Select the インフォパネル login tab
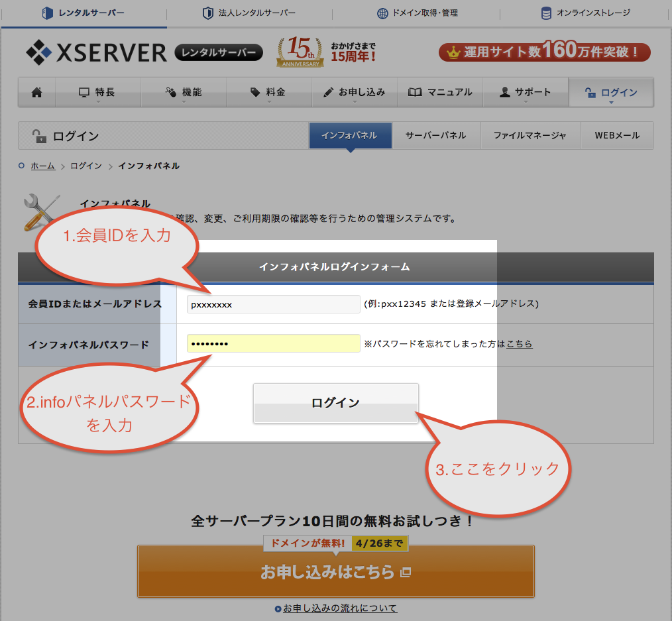 [x=350, y=135]
